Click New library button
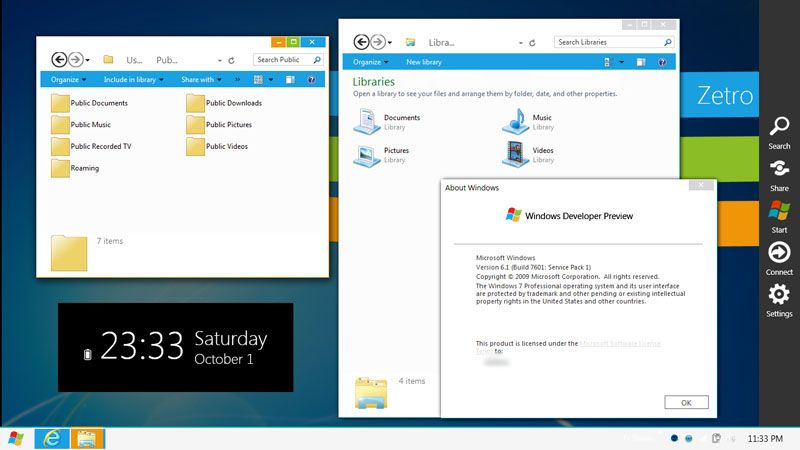 coord(424,62)
